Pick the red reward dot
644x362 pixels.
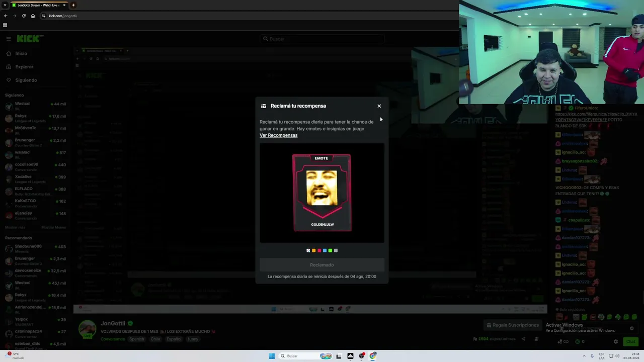pos(319,250)
